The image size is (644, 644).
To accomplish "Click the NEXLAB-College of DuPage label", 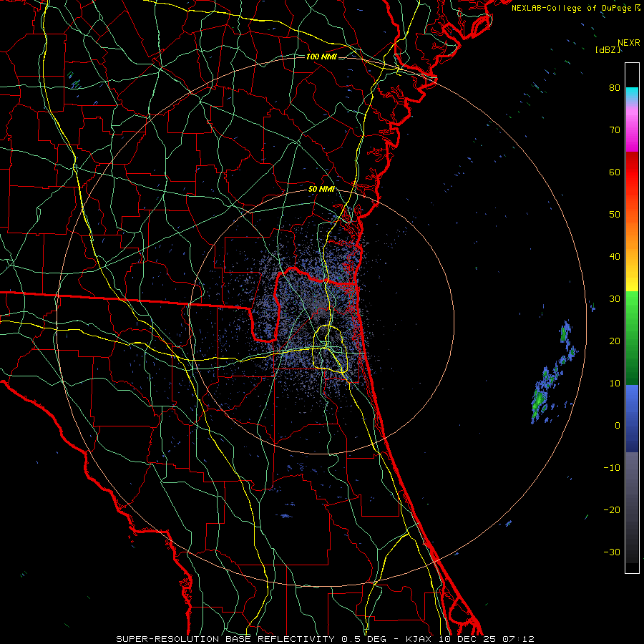I will [576, 8].
